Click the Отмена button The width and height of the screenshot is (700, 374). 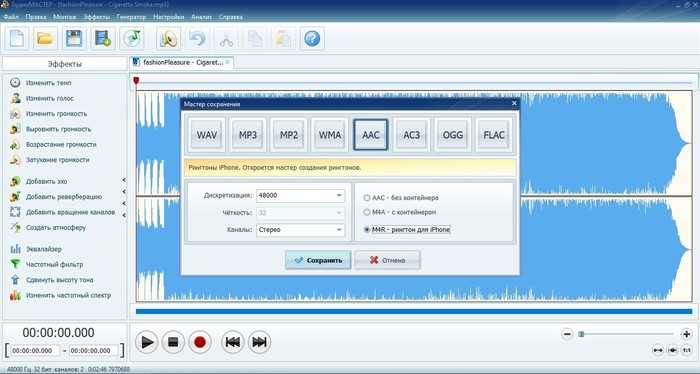pos(387,260)
